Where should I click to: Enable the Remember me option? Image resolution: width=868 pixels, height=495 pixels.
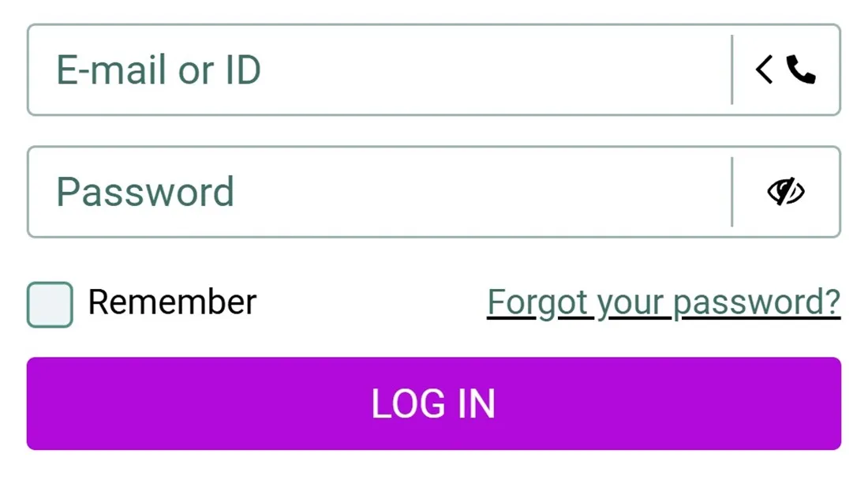click(x=50, y=305)
